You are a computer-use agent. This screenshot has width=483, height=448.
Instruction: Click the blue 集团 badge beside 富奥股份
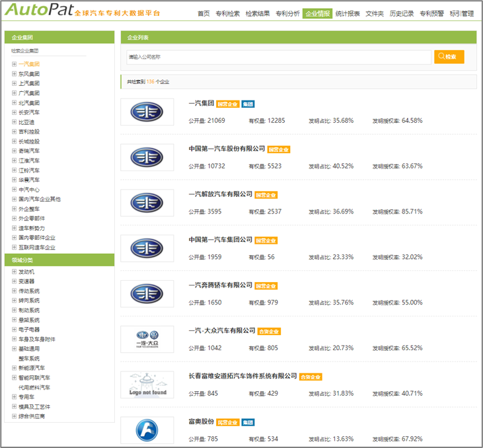tap(248, 422)
